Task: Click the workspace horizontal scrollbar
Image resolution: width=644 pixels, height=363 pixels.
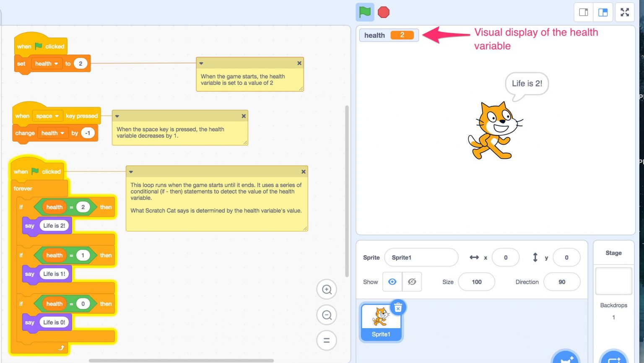Action: click(x=181, y=360)
